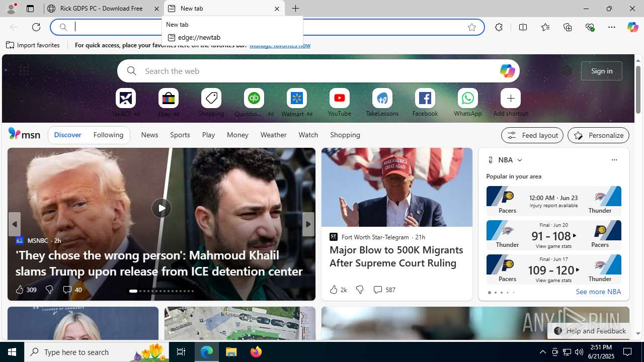Viewport: 644px width, 362px height.
Task: Open File Explorer from taskbar
Action: 231,352
